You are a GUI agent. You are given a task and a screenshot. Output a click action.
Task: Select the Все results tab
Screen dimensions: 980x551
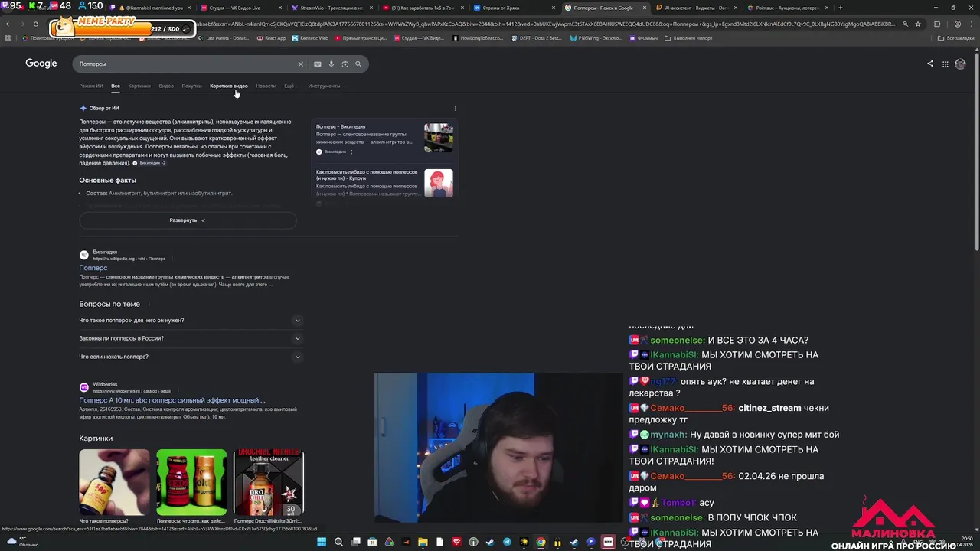click(116, 86)
